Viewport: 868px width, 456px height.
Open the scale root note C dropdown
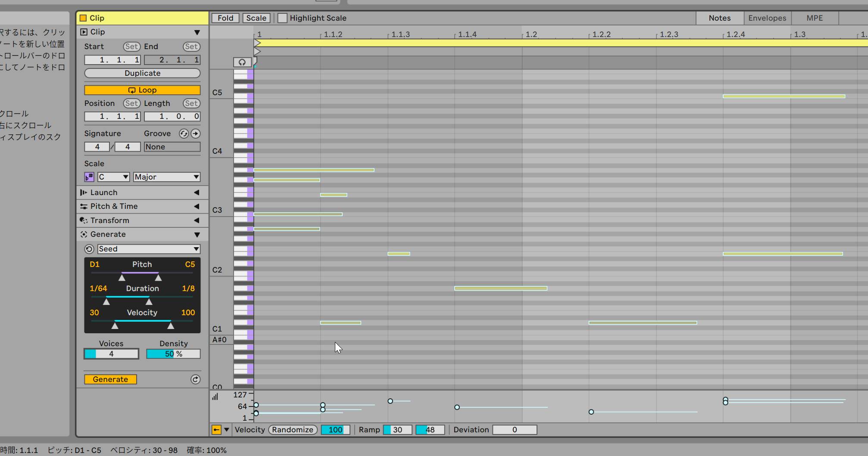tap(113, 177)
